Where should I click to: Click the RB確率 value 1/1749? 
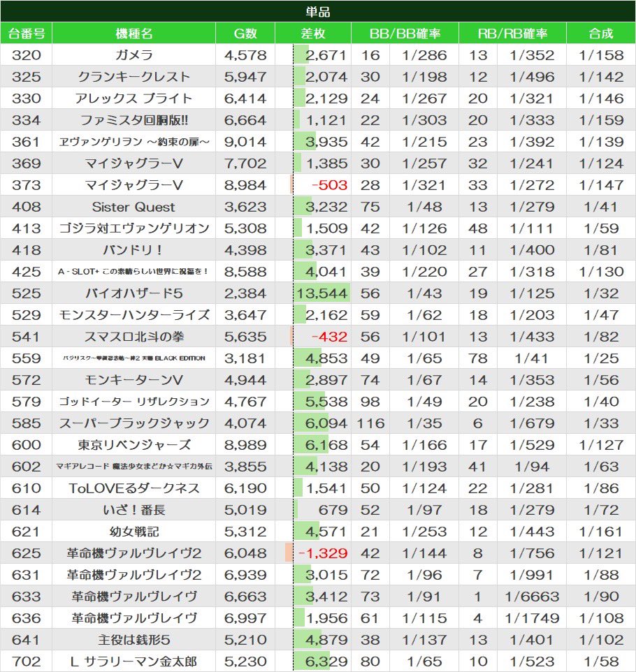532,618
